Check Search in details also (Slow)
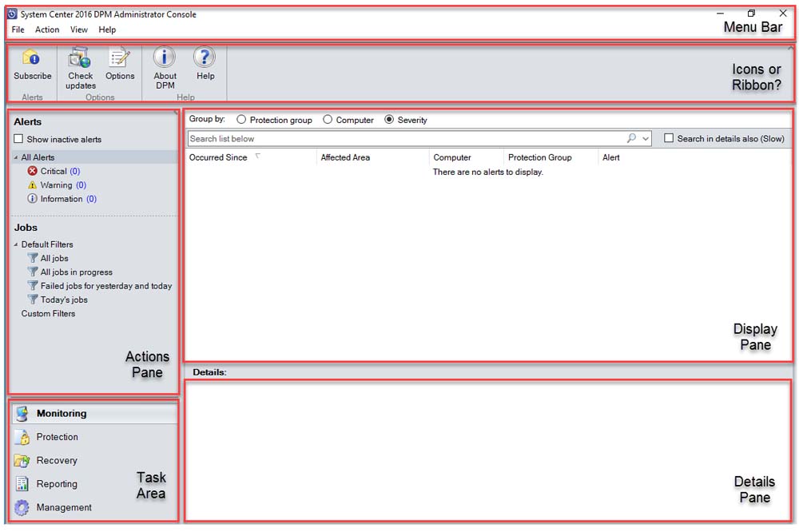This screenshot has width=799, height=532. point(669,138)
